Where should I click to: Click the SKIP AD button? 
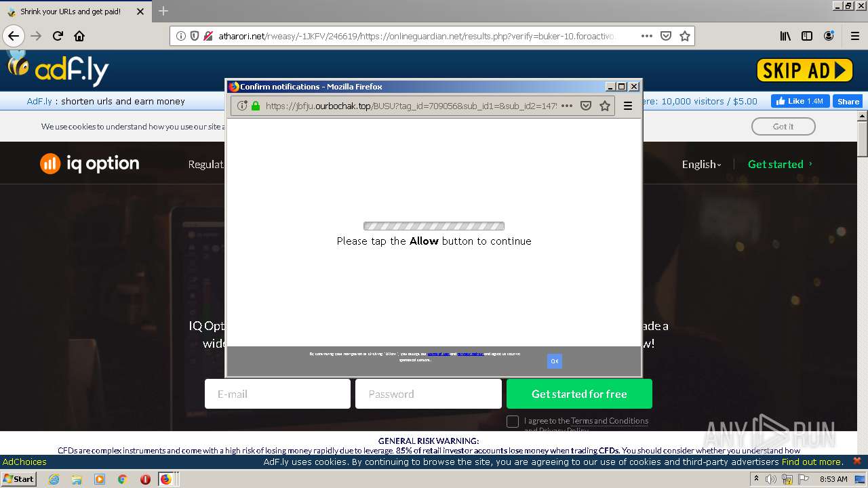coord(805,70)
